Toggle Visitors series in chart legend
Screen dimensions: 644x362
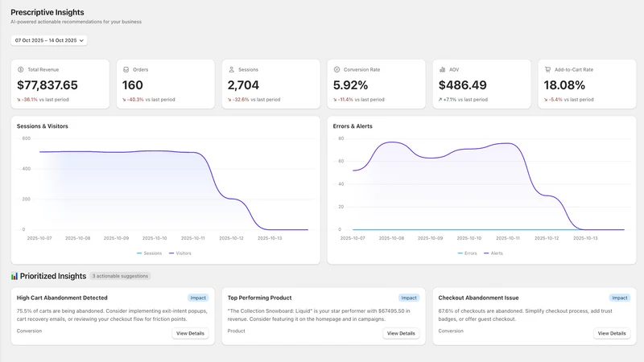(180, 253)
